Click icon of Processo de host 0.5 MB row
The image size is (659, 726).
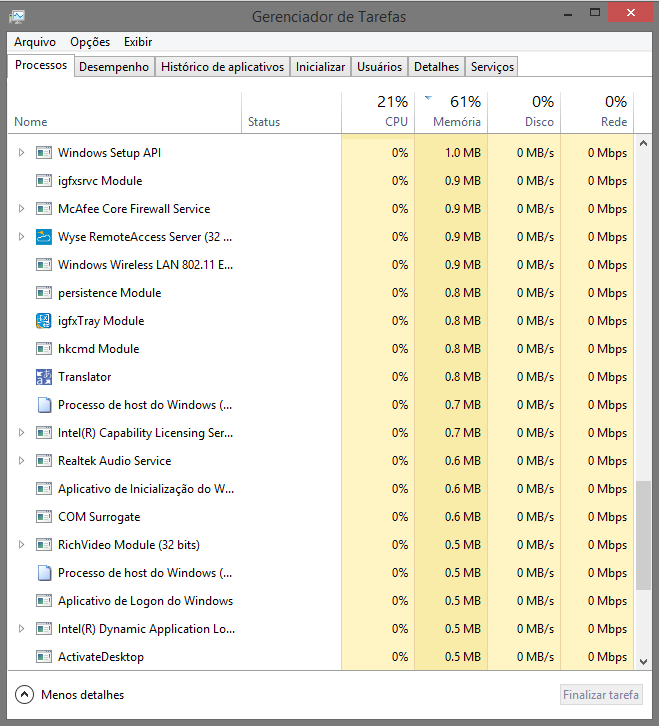(44, 573)
